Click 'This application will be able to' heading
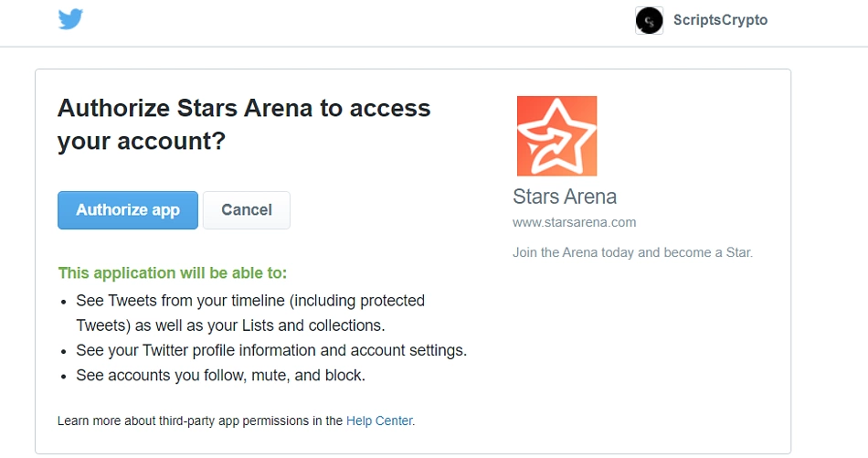Viewport: 868px width, 458px height. [173, 273]
